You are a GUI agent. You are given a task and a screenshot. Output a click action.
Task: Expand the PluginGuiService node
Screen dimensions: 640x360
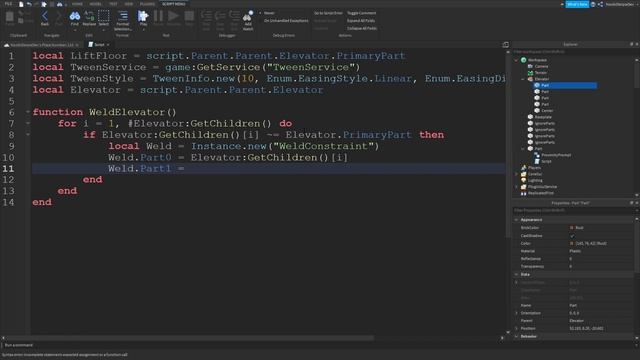[516, 187]
